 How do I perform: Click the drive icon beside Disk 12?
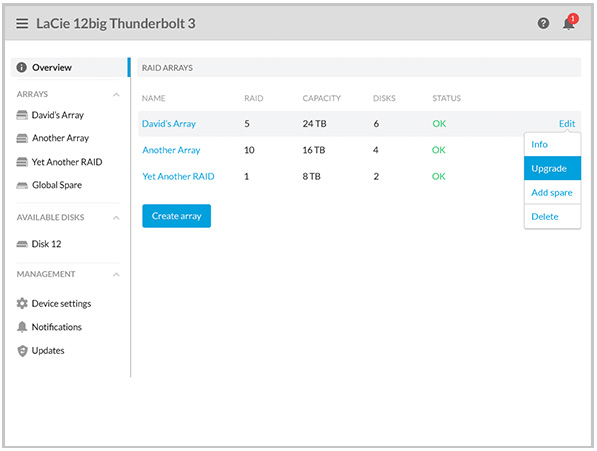[22, 244]
